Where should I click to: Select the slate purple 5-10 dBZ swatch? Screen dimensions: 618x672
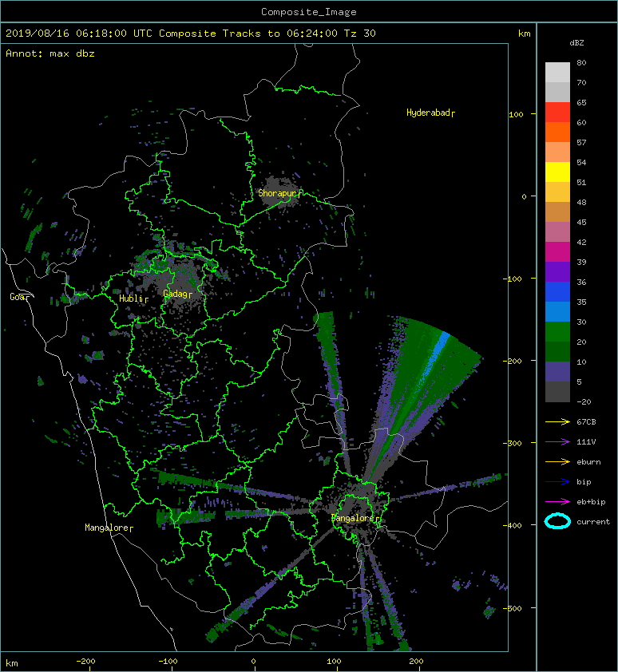coord(557,372)
